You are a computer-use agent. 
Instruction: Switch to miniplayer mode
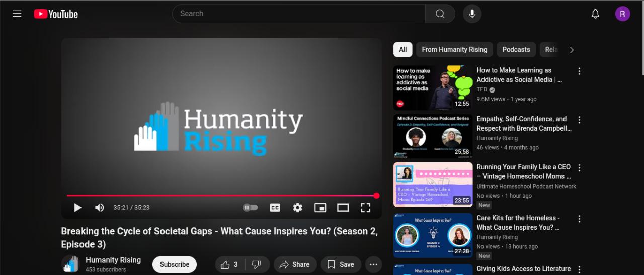click(320, 207)
